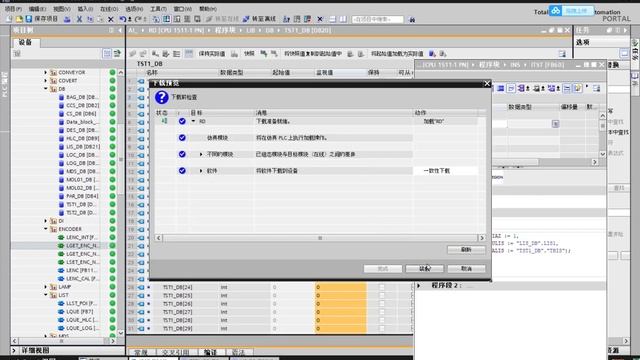Viewport: 640px width, 360px height.
Task: Collapse the RD row in the download preview
Action: 193,121
